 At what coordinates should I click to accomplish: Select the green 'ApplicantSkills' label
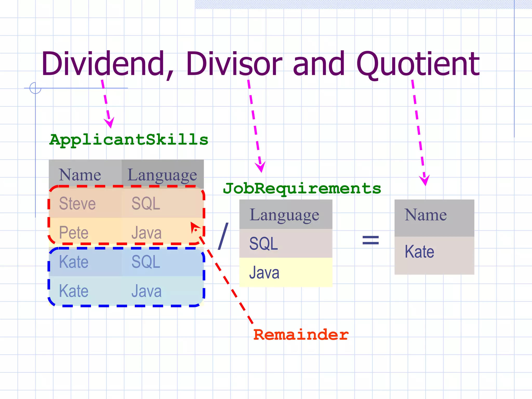129,140
